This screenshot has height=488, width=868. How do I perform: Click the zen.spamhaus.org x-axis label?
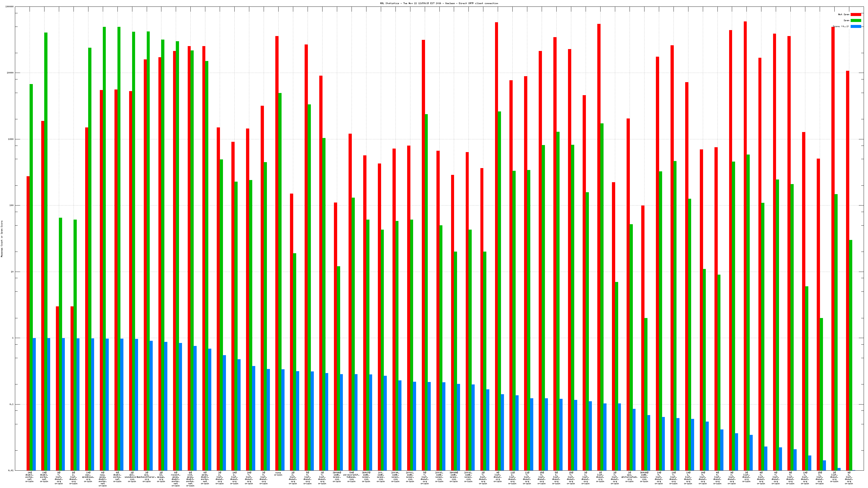[88, 477]
